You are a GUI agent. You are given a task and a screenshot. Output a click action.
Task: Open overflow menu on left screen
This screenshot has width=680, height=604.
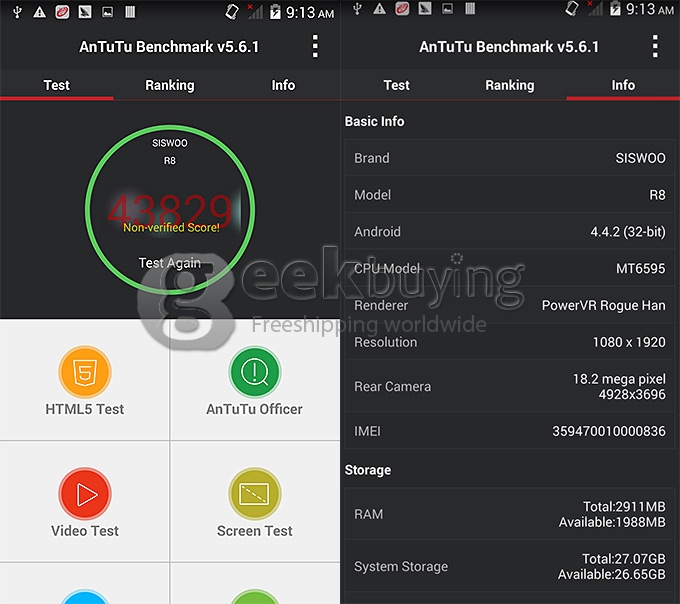pyautogui.click(x=315, y=46)
